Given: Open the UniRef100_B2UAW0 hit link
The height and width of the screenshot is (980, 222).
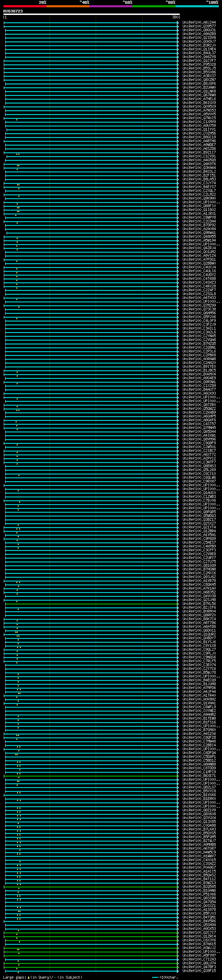Looking at the screenshot, I should pos(199,88).
